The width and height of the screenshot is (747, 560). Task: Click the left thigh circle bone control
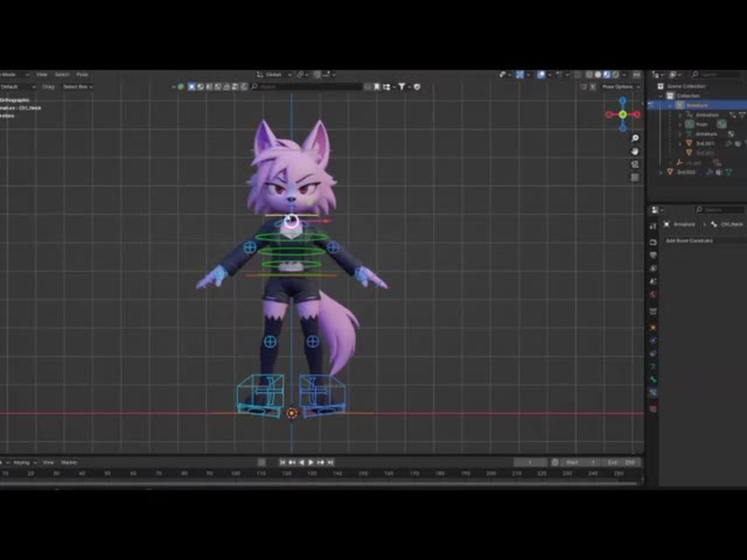tap(270, 341)
